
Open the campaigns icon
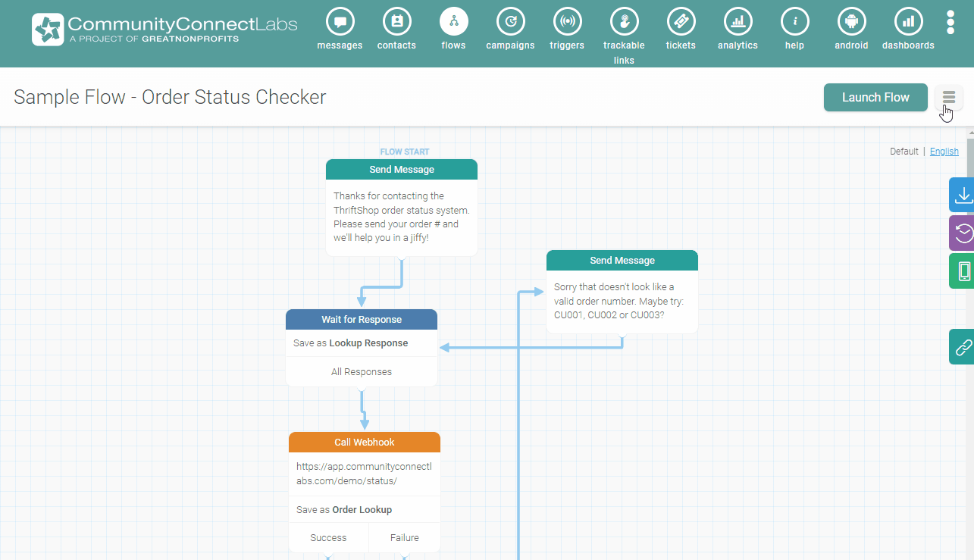click(510, 21)
